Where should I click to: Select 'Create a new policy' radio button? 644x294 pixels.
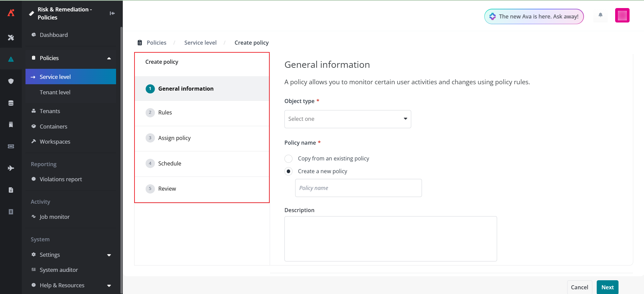[288, 171]
